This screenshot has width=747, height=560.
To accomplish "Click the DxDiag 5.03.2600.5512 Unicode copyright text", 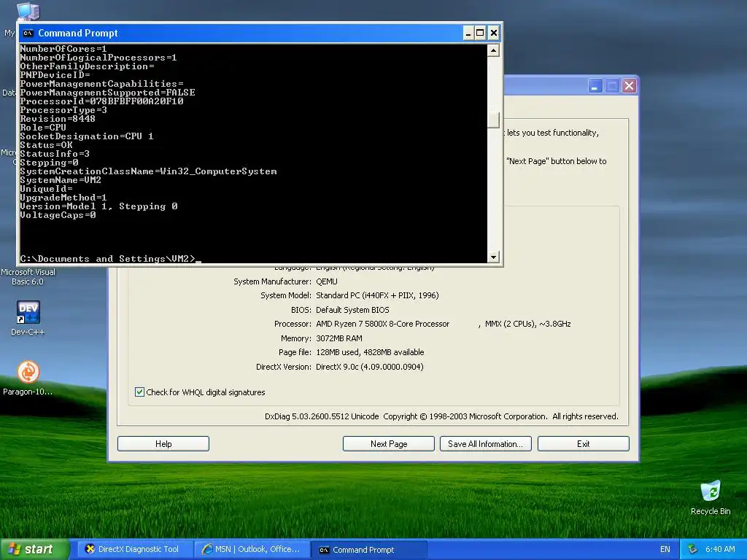I will click(x=441, y=416).
